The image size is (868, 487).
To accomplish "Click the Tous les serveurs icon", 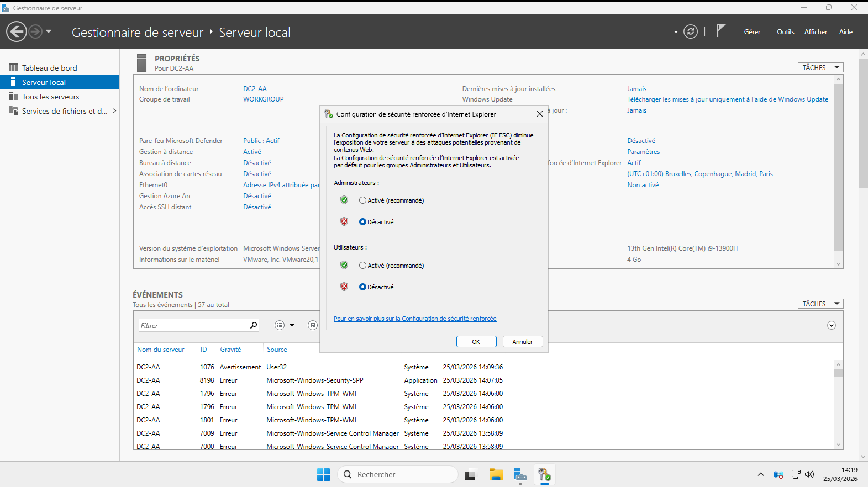I will [x=13, y=96].
